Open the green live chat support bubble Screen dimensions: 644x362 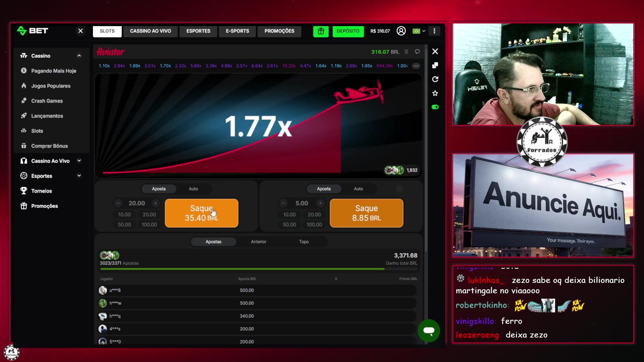(429, 330)
